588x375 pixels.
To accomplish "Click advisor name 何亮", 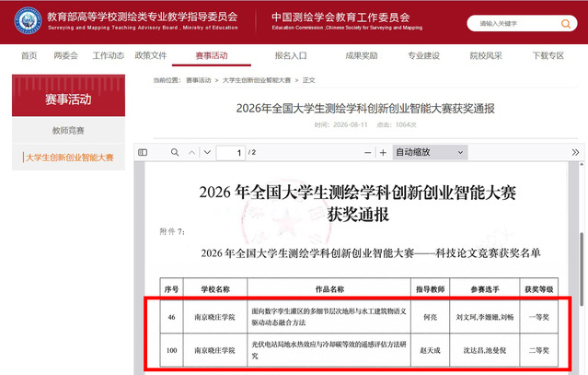I will pos(430,317).
